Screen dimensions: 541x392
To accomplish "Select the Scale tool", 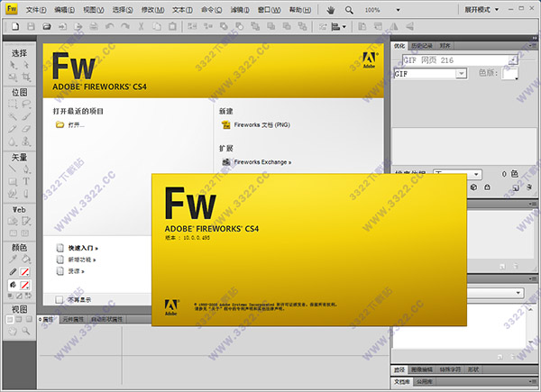I will point(13,77).
